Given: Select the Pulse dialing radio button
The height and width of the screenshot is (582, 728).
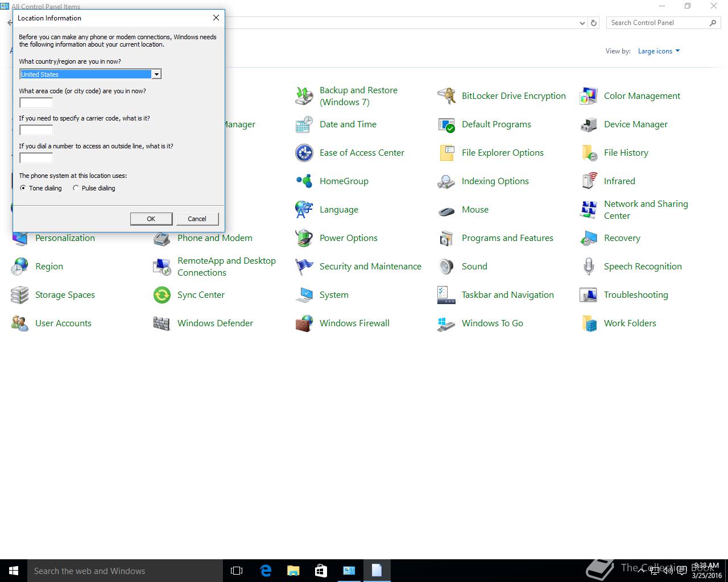Looking at the screenshot, I should pyautogui.click(x=76, y=188).
